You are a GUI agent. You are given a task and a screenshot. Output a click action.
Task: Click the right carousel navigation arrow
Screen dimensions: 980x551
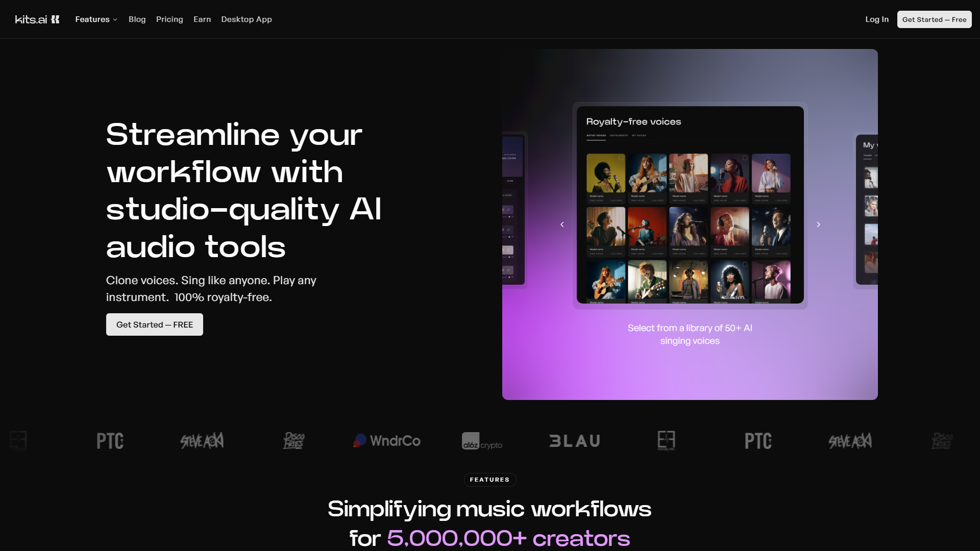click(x=818, y=224)
